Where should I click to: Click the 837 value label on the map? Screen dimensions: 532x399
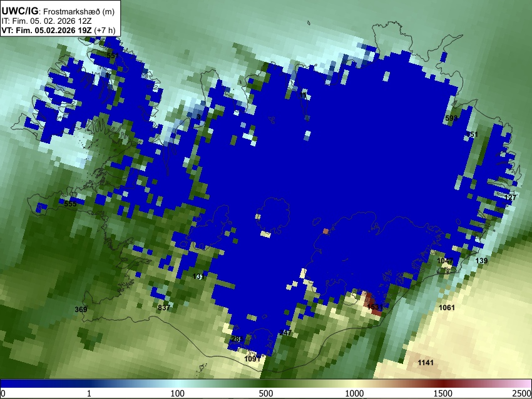164,308
